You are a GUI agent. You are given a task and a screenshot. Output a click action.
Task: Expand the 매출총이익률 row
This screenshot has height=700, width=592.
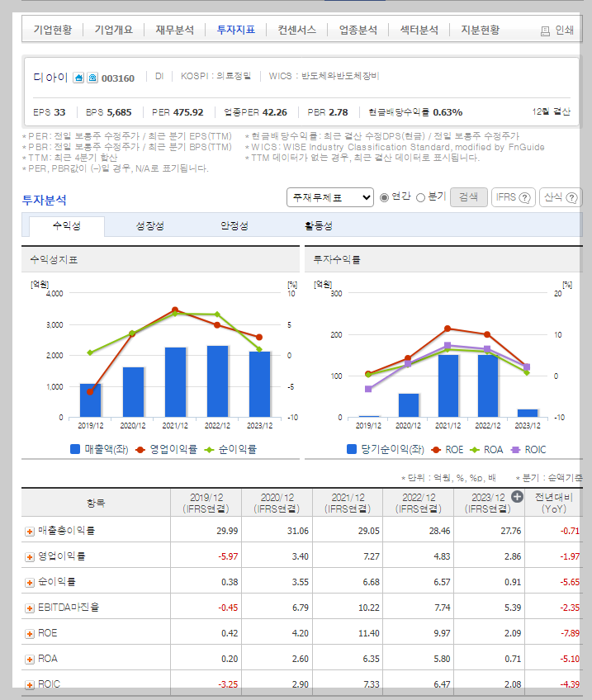[x=30, y=532]
